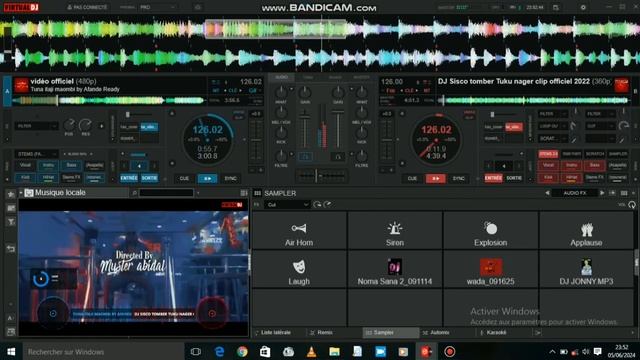Open the SCRATCH effect dropdown on right deck

tap(553, 139)
